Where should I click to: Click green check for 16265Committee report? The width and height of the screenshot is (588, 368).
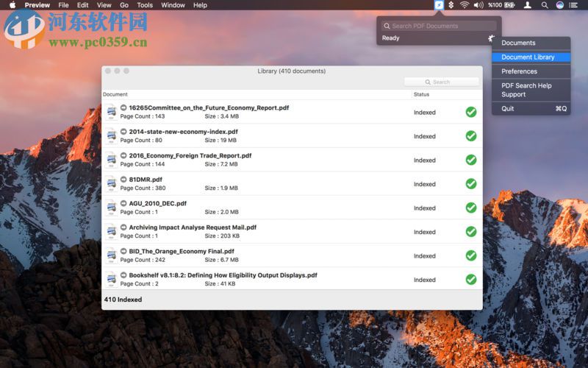471,112
